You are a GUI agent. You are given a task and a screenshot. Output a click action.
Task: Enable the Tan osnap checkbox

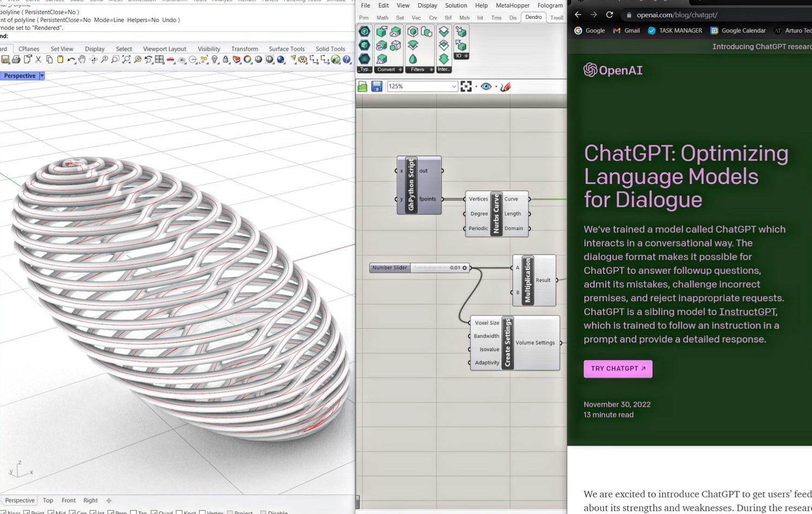[134, 512]
